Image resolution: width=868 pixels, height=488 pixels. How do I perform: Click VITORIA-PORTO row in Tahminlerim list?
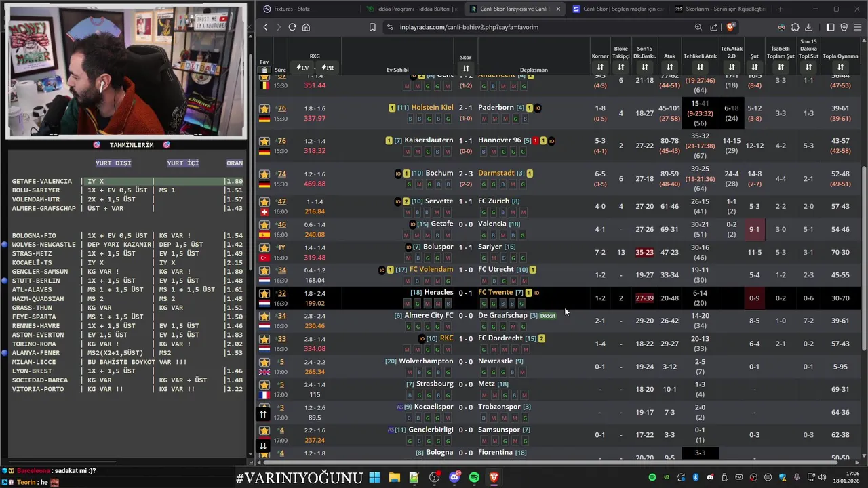tap(127, 389)
